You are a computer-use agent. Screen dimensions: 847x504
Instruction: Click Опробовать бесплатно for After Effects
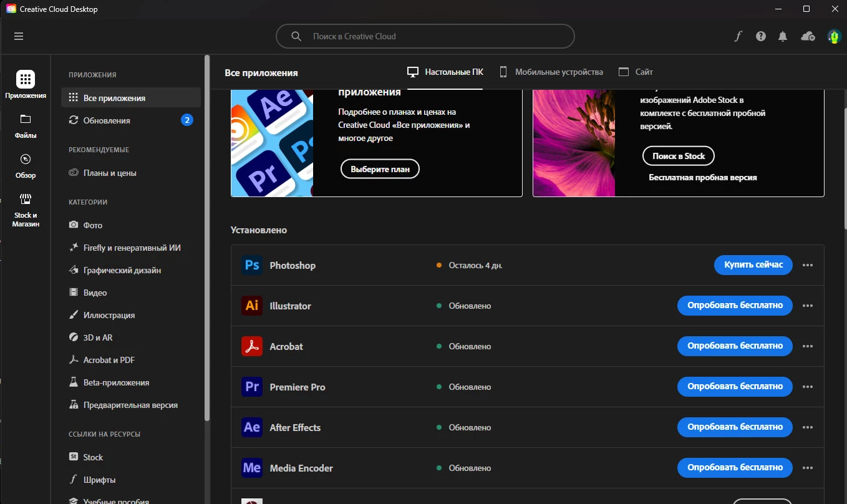pyautogui.click(x=735, y=427)
